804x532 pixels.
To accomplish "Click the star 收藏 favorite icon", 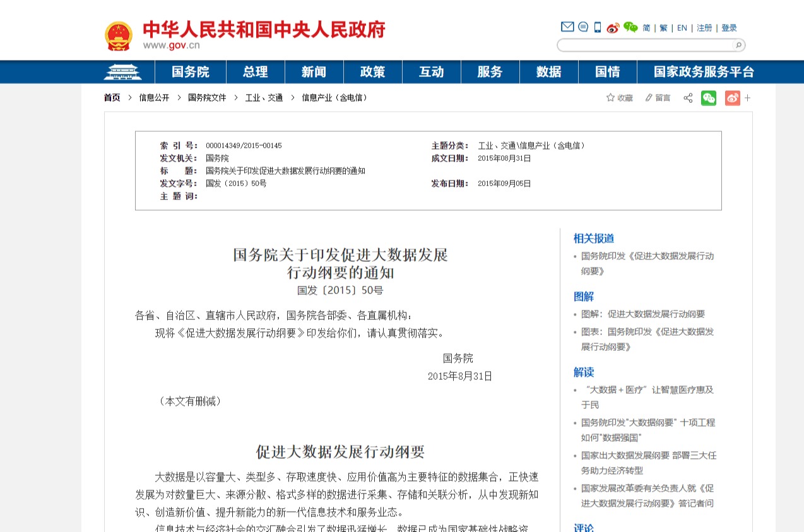I will [x=619, y=98].
